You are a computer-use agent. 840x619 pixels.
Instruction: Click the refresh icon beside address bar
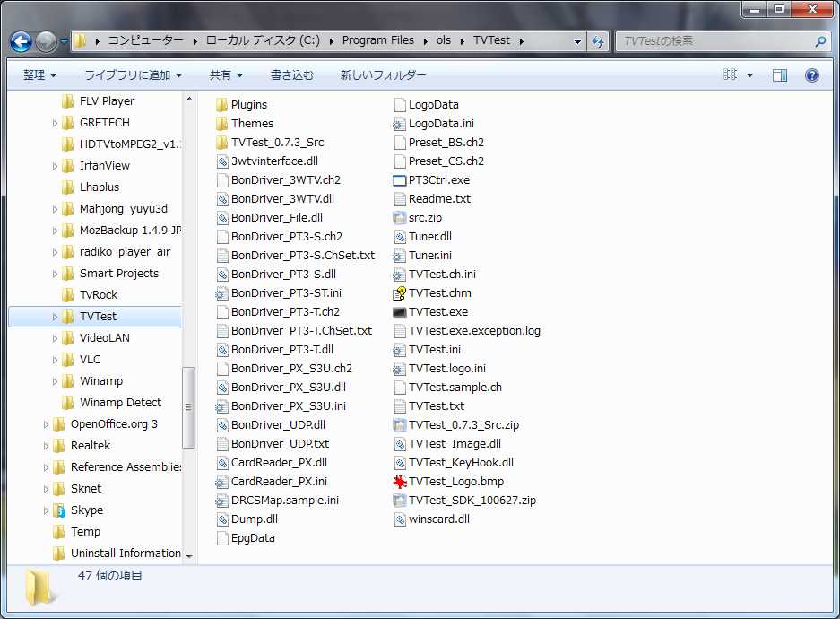tap(598, 41)
